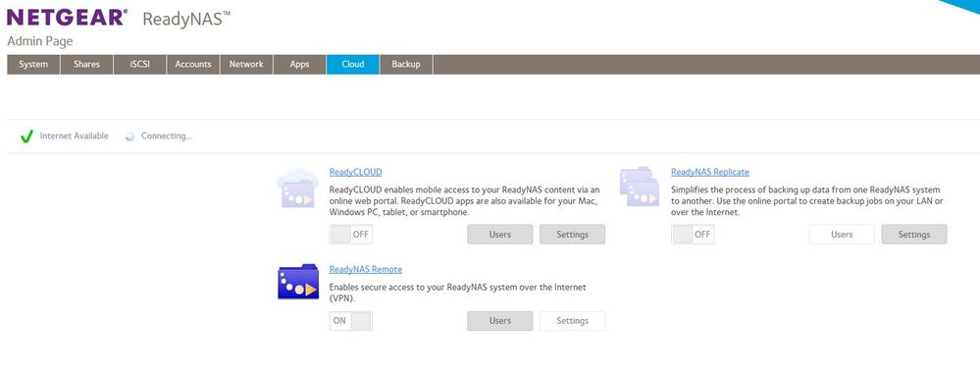Image resolution: width=980 pixels, height=379 pixels.
Task: Open the Apps tab
Action: [299, 65]
